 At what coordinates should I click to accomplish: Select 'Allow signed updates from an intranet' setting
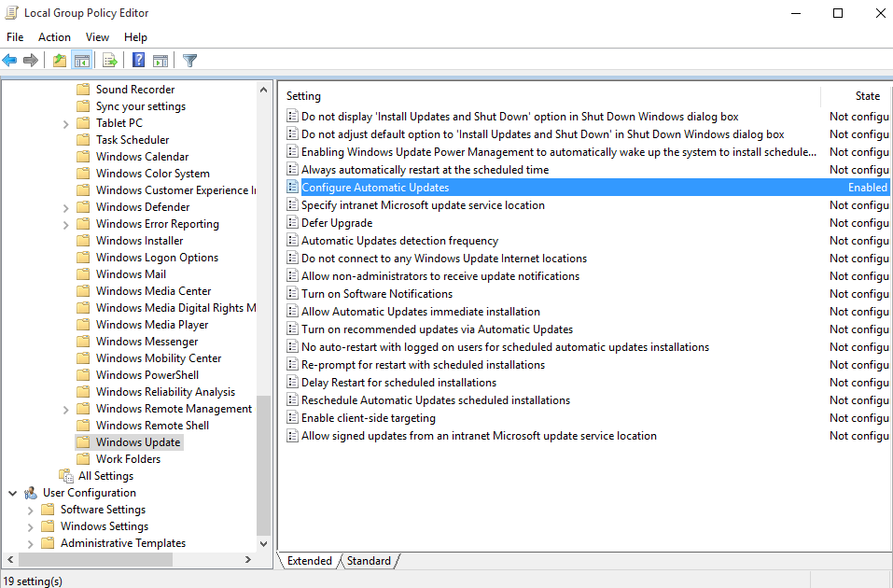(479, 435)
